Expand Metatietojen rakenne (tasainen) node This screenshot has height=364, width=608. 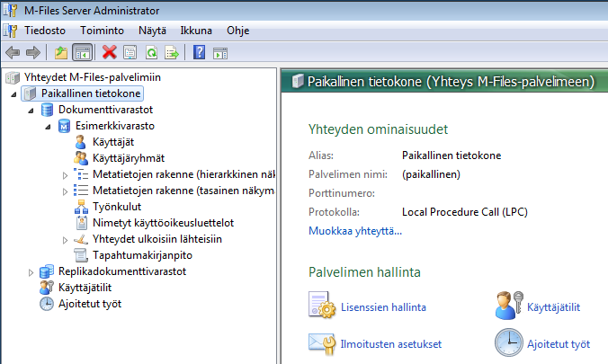(x=65, y=191)
